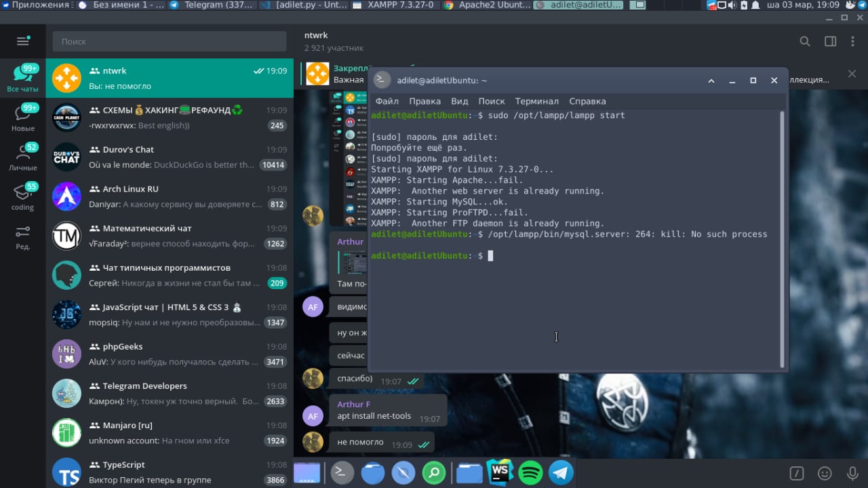Image resolution: width=868 pixels, height=488 pixels.
Task: Close the pinned message bar
Action: 852,73
